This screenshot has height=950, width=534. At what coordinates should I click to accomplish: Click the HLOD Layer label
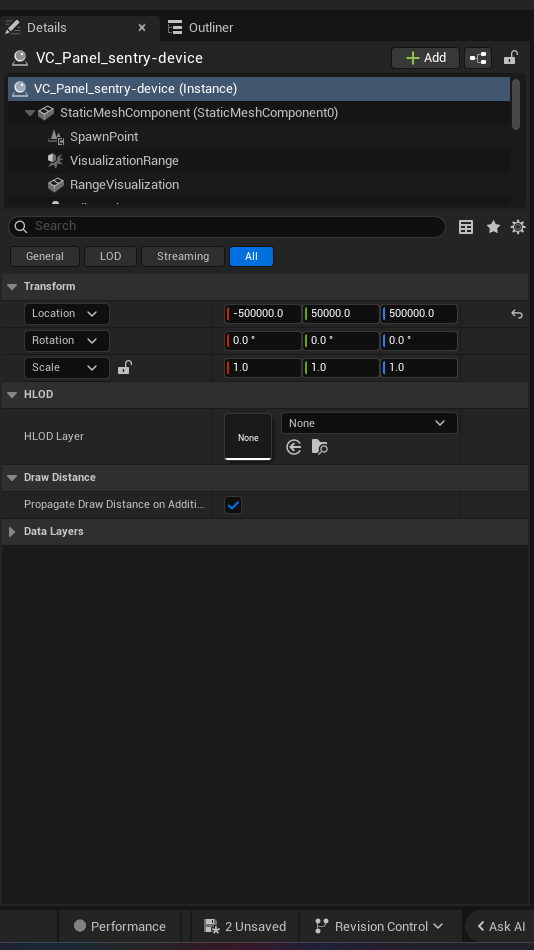click(54, 436)
